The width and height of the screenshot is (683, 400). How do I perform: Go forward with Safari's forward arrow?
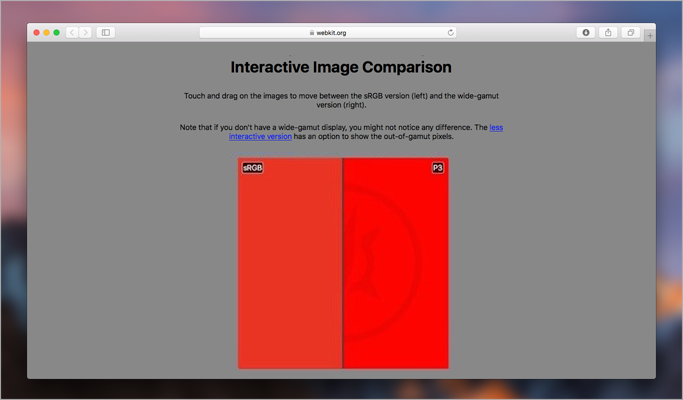pyautogui.click(x=85, y=33)
